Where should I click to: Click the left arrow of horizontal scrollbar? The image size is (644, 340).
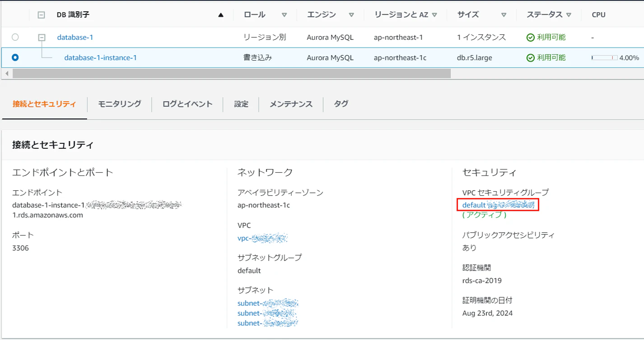pos(7,73)
